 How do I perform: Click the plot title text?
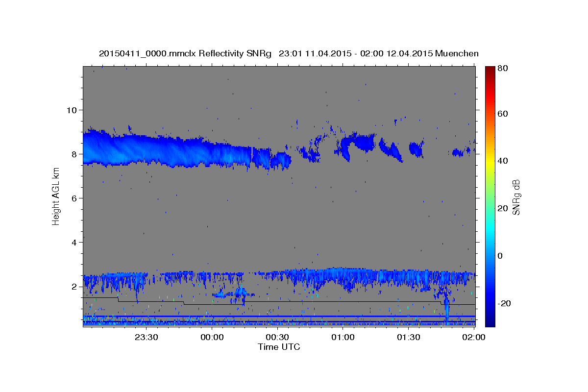[x=289, y=53]
